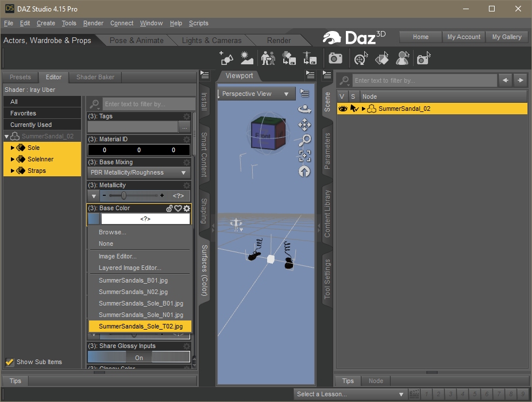Adjust the Metallicity slider handle

click(x=124, y=195)
